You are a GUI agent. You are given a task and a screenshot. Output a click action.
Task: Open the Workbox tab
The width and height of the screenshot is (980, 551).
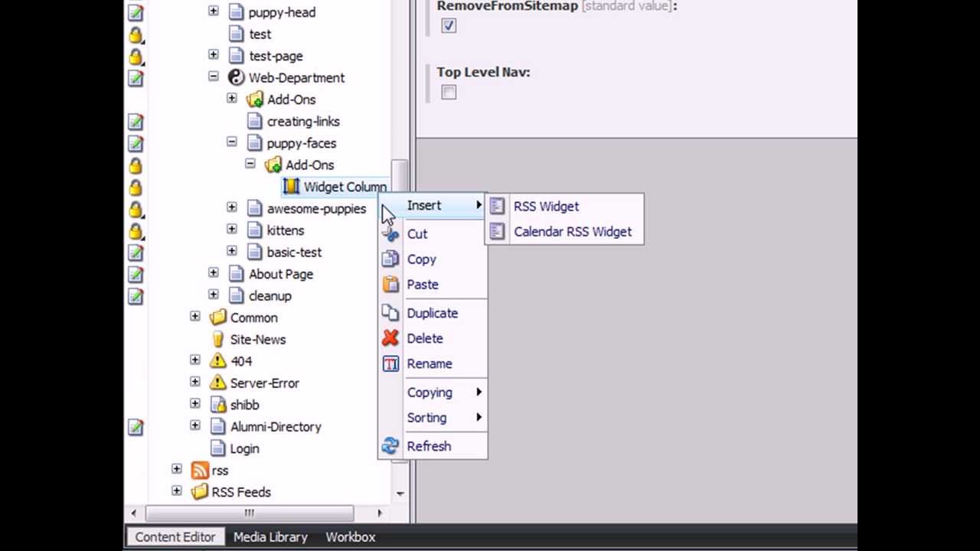pos(351,537)
